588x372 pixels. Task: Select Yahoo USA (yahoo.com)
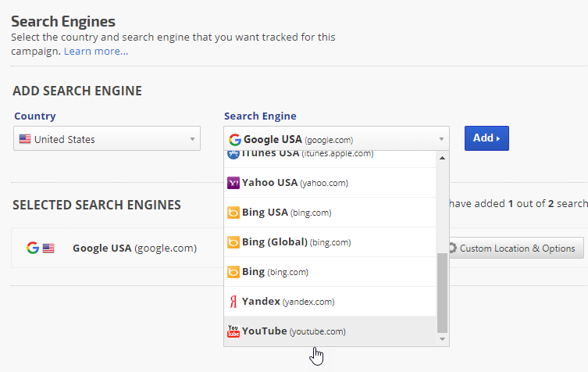[330, 183]
